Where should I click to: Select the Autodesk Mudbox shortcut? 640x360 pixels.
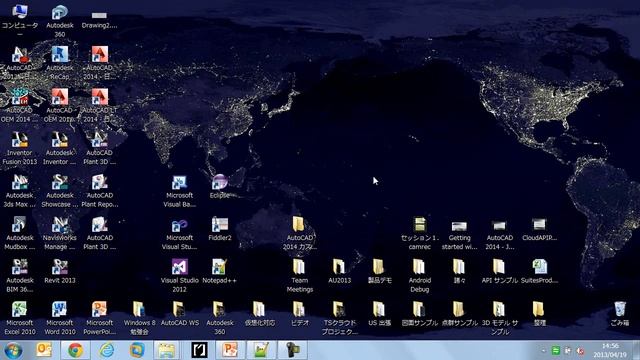pos(20,233)
